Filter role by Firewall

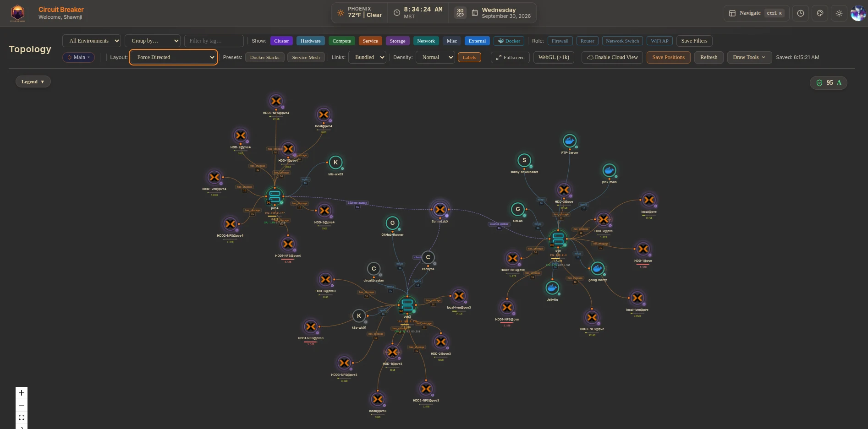click(560, 41)
